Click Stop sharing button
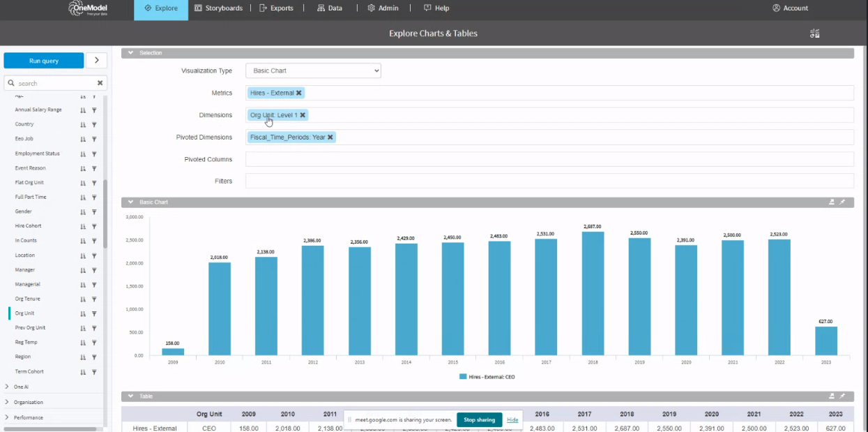 [x=479, y=420]
